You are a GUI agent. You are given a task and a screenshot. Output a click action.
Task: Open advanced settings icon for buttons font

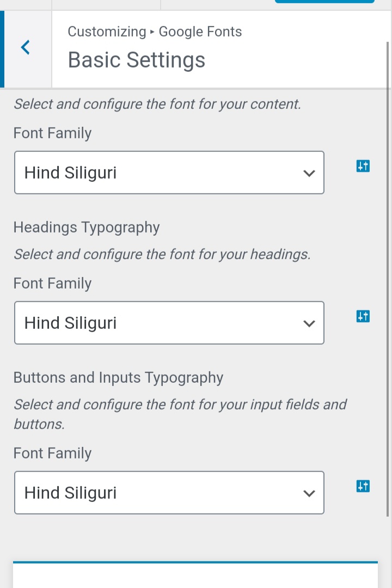click(x=363, y=487)
